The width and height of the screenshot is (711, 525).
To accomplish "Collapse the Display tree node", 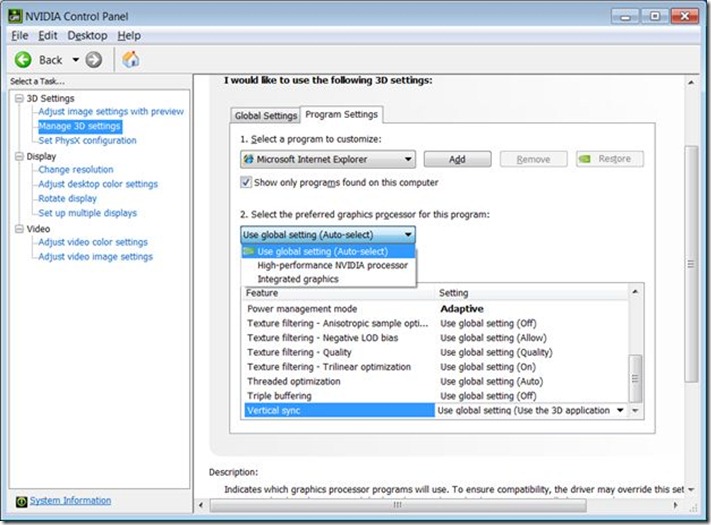I will 19,156.
